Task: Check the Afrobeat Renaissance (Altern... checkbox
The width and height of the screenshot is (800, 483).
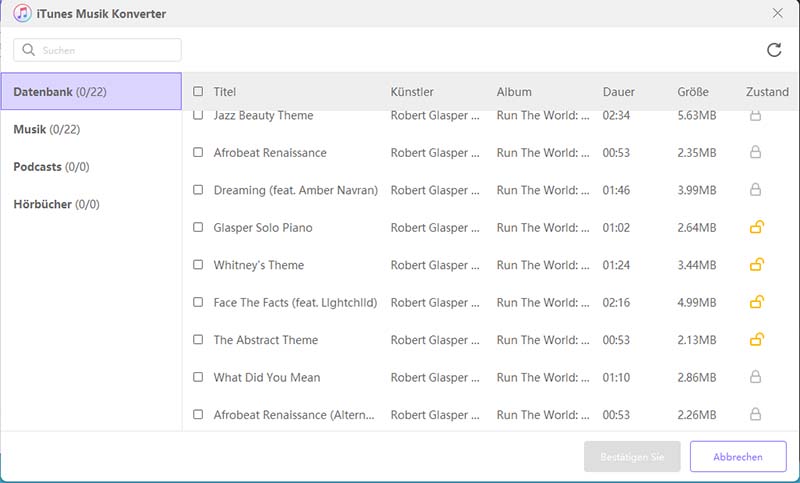Action: (198, 415)
